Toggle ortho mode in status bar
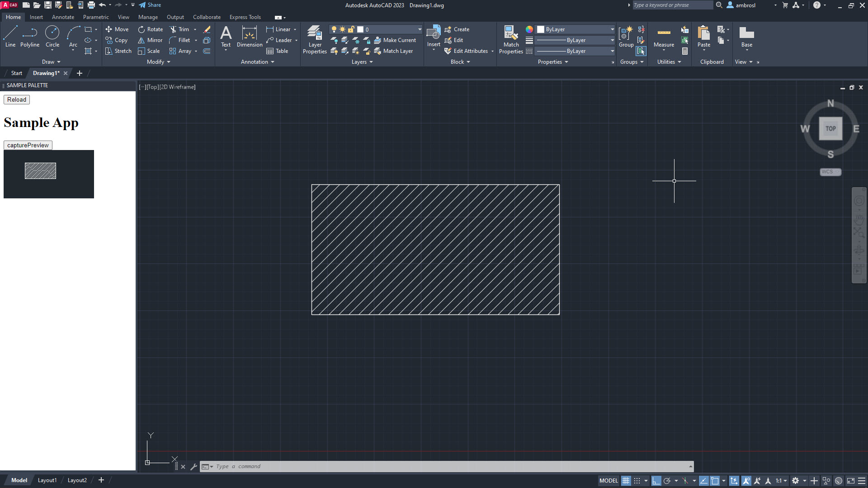 pyautogui.click(x=656, y=481)
